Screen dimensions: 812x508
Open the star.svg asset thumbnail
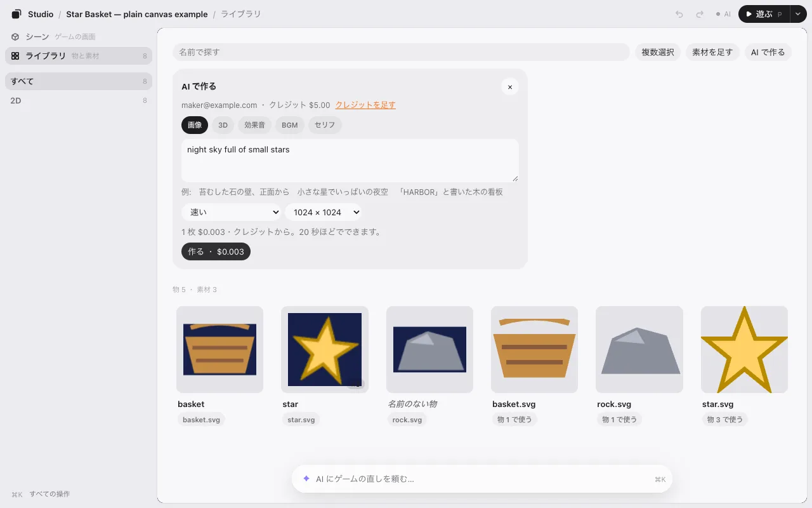click(744, 349)
